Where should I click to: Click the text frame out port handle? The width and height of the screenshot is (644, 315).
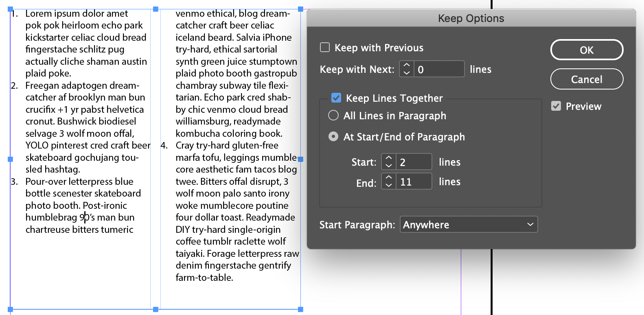tap(301, 159)
